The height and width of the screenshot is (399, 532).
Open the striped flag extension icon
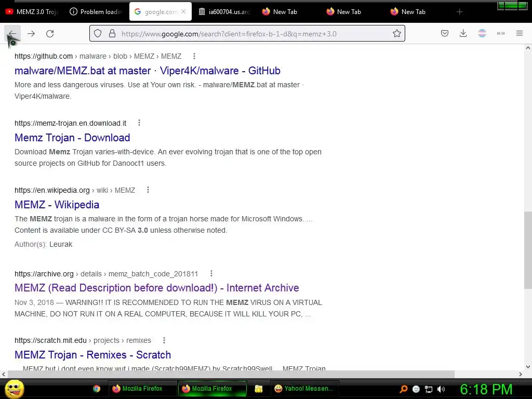click(x=482, y=33)
